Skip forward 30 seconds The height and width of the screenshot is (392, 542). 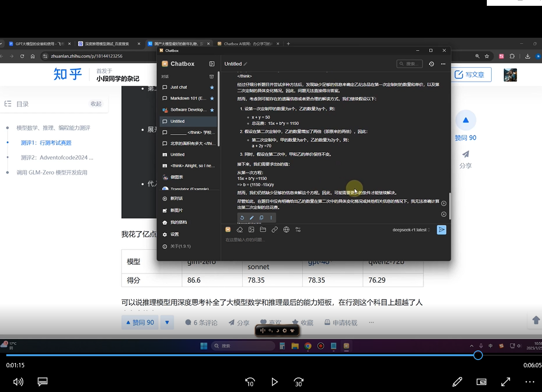(299, 382)
